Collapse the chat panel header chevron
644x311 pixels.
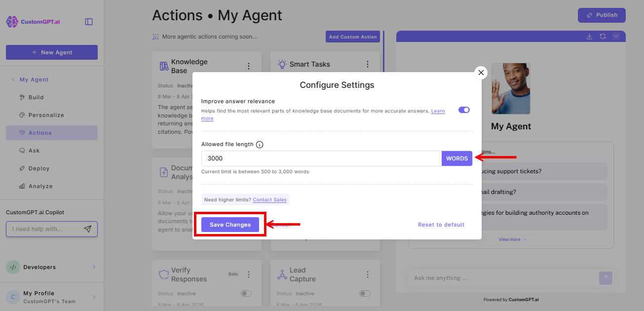click(x=615, y=36)
